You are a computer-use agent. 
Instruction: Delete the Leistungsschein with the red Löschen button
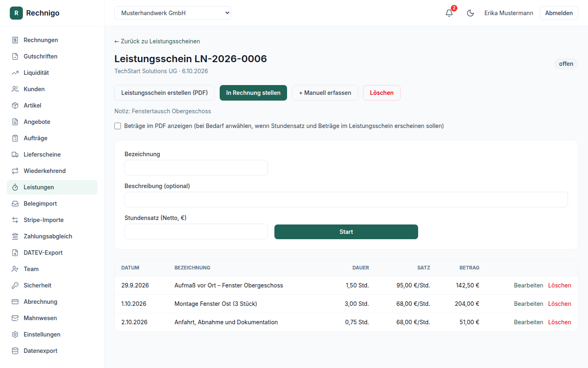coord(382,93)
